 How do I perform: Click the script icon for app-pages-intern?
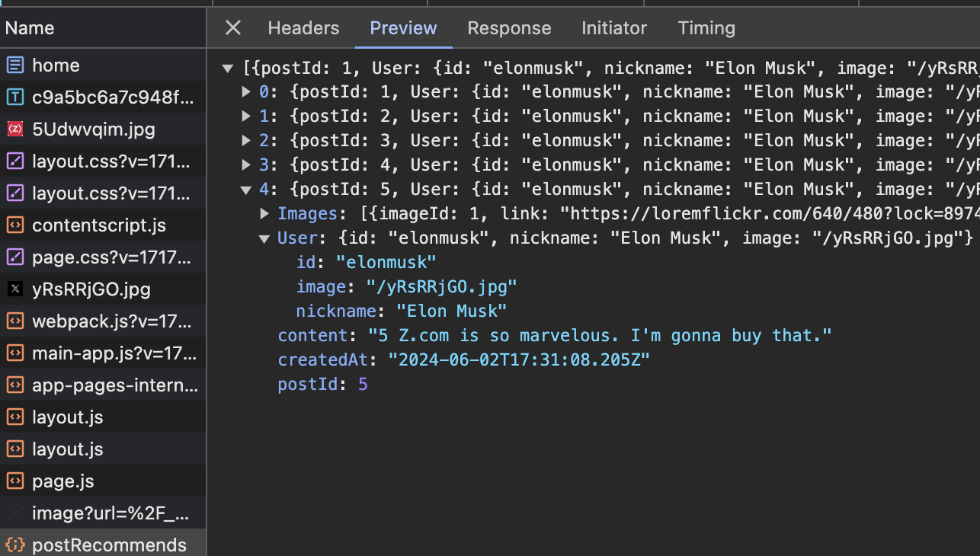(14, 385)
